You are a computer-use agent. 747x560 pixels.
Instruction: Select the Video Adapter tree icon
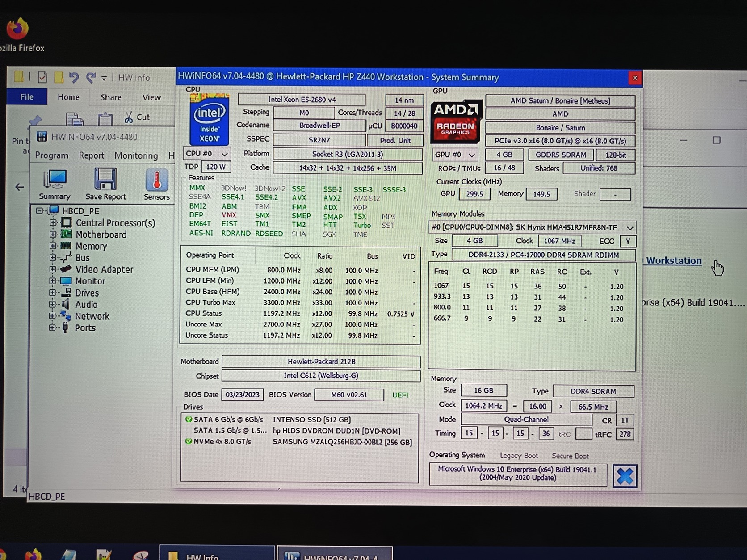pos(66,269)
